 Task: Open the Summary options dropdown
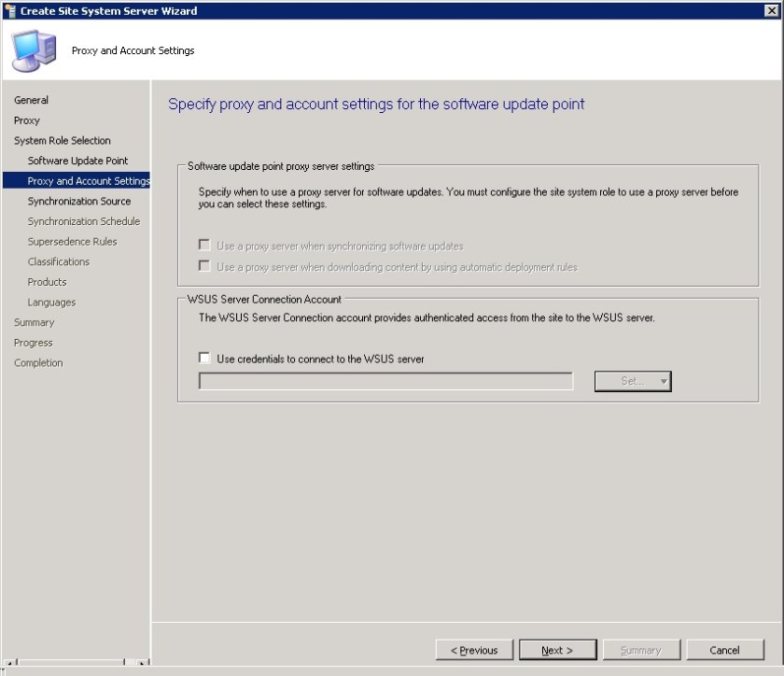click(641, 650)
